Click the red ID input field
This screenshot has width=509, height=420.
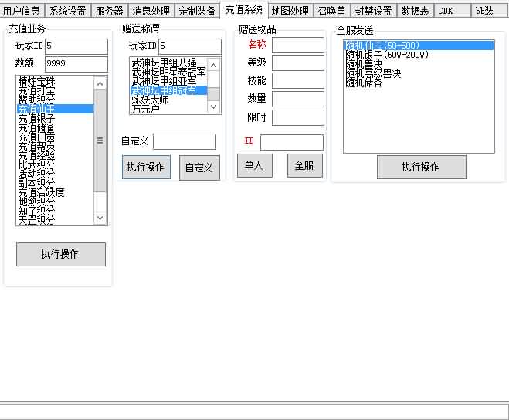point(291,142)
